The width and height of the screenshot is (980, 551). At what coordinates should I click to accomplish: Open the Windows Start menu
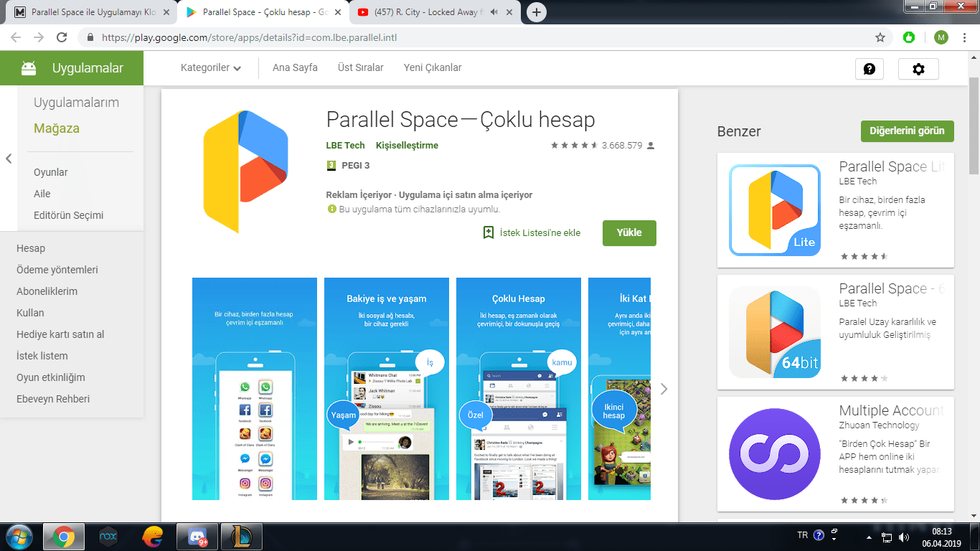tap(20, 537)
